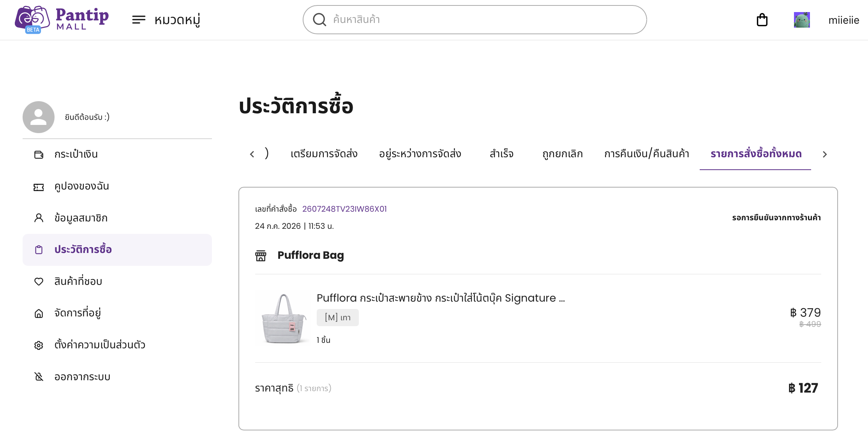Open the shopping bag cart icon
The image size is (868, 446).
pos(762,20)
